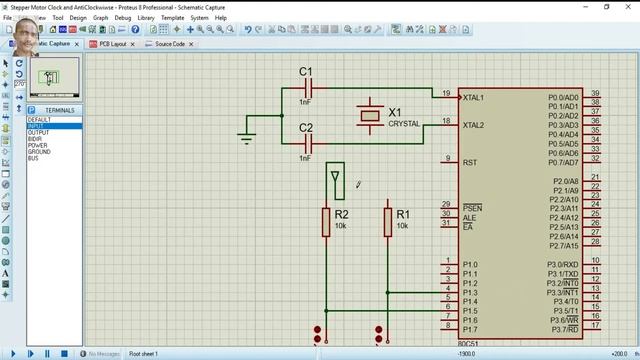This screenshot has height=360, width=640.
Task: Click the Zoom In magnifier icon
Action: (x=200, y=29)
